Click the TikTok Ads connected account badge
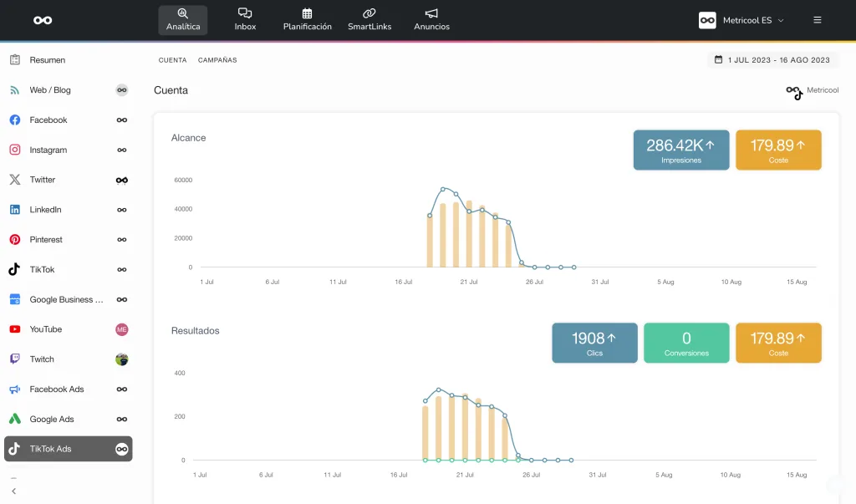856x504 pixels. tap(122, 449)
